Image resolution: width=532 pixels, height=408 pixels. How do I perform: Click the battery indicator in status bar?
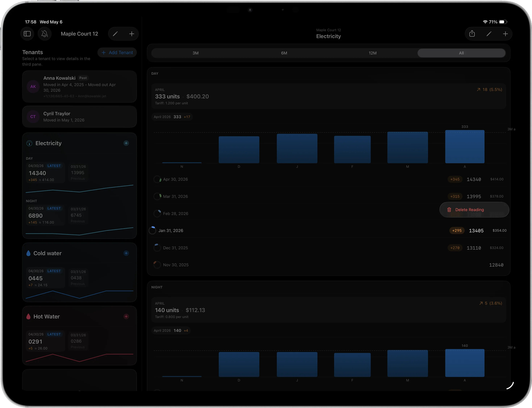pos(503,22)
